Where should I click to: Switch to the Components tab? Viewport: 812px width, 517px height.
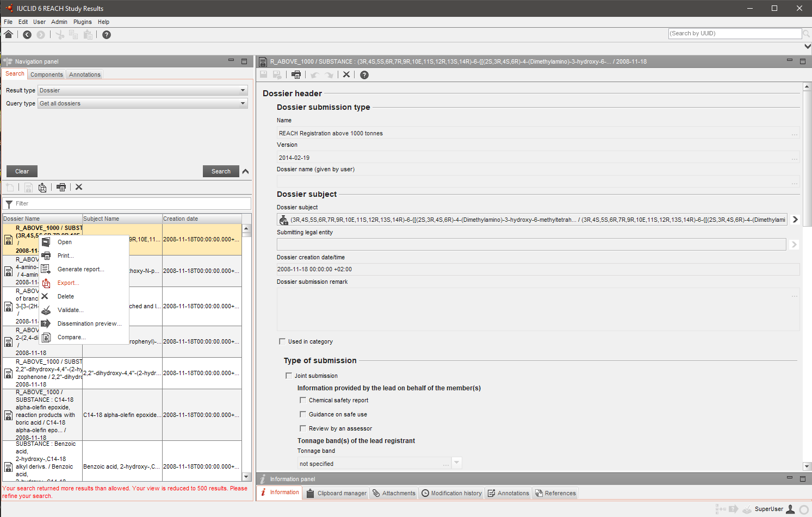click(47, 74)
